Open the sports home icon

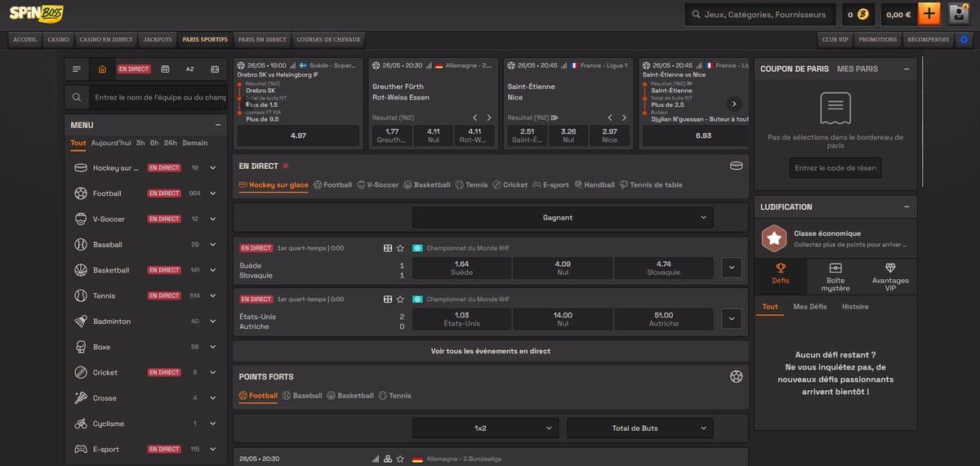(101, 69)
